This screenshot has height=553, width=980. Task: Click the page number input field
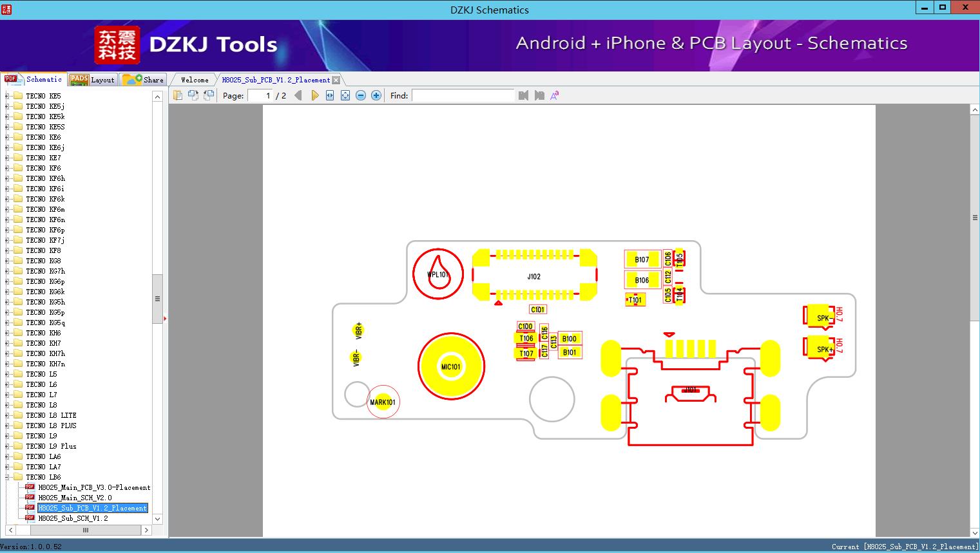point(260,95)
